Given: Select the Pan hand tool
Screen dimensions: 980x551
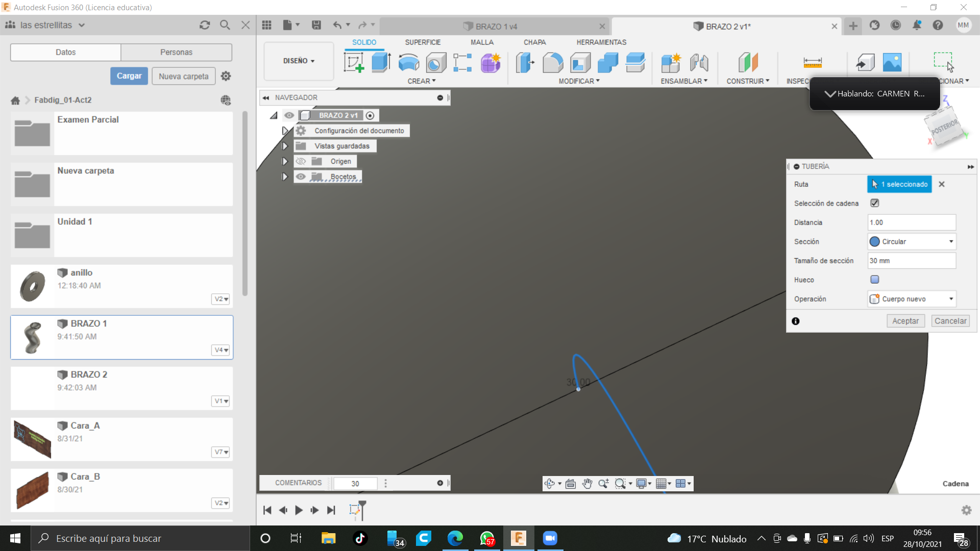Looking at the screenshot, I should coord(587,483).
